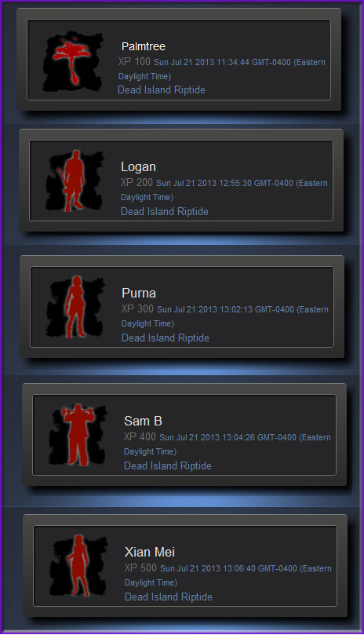
Task: Follow Dead Island Riptide link under Logan
Action: tap(165, 211)
